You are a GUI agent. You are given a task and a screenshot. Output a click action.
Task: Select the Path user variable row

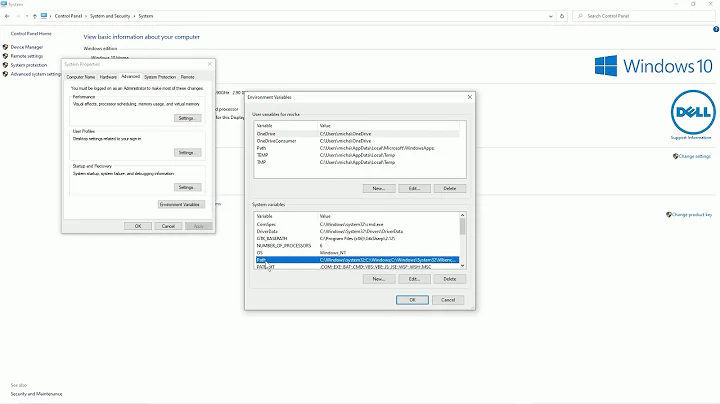pyautogui.click(x=357, y=148)
